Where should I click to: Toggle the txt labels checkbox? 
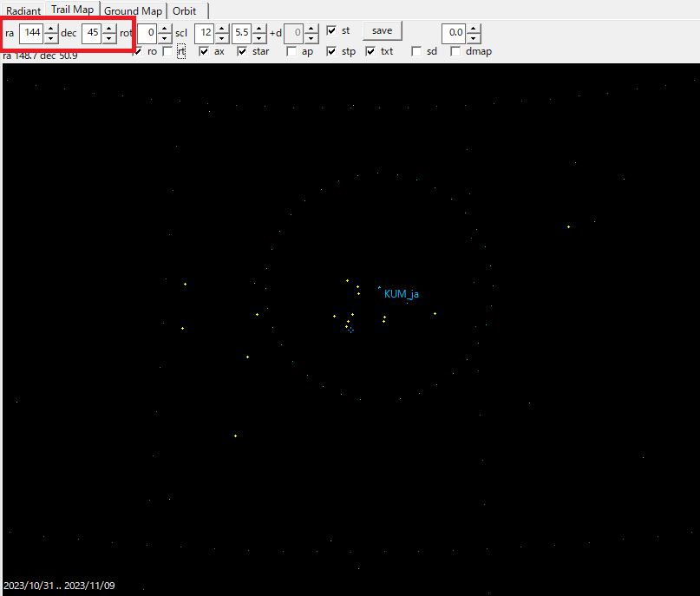coord(371,51)
